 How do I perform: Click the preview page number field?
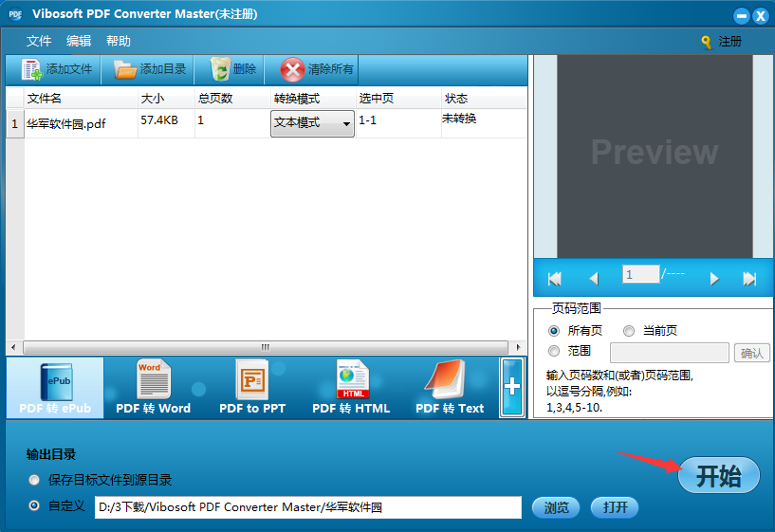click(x=640, y=274)
